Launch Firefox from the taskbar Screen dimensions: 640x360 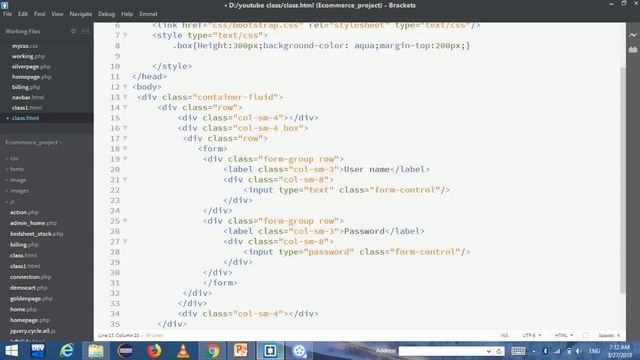pyautogui.click(x=154, y=351)
